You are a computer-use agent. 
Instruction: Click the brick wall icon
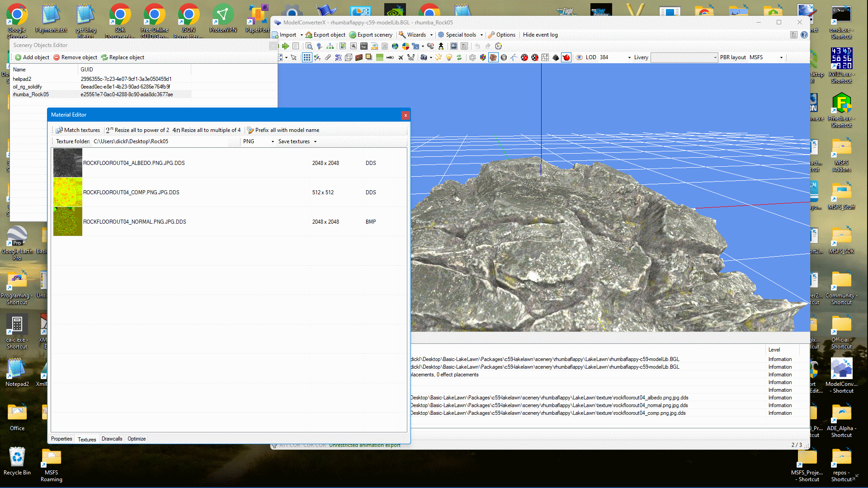point(359,57)
